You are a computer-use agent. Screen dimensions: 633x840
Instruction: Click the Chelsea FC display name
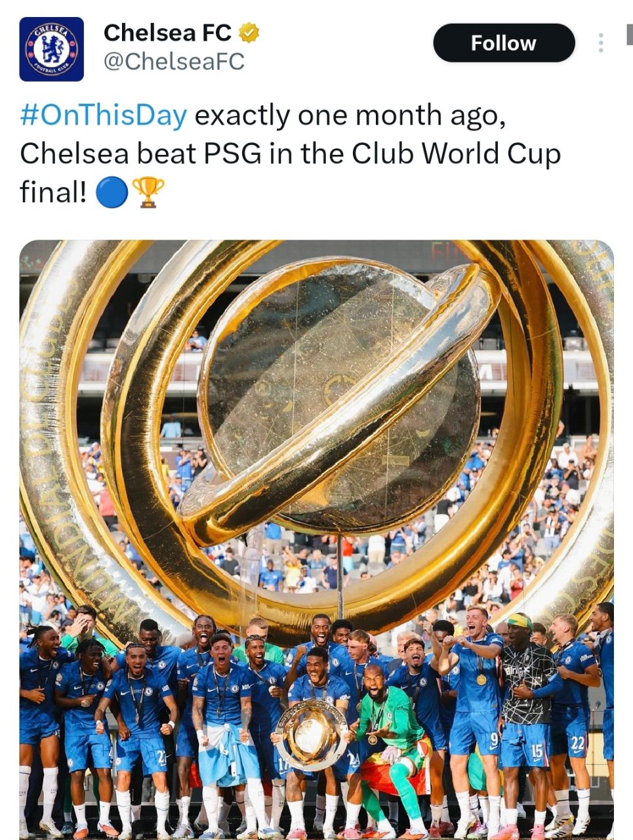click(x=167, y=32)
